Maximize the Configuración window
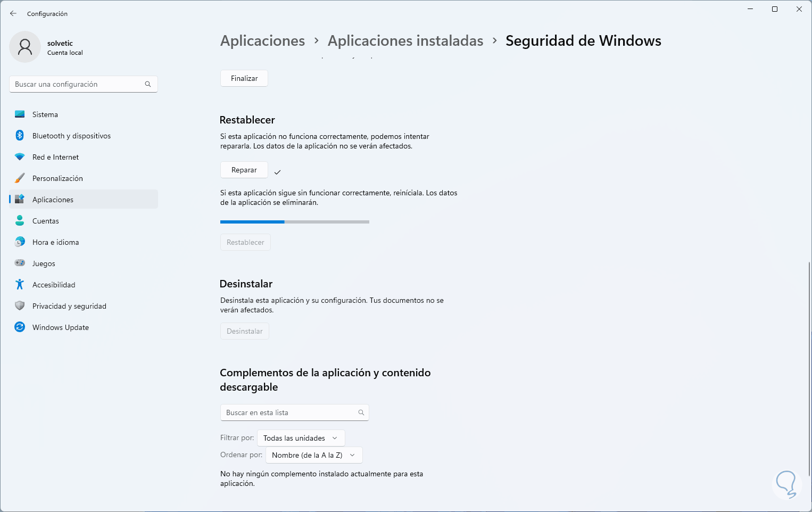This screenshot has width=812, height=512. 775,9
